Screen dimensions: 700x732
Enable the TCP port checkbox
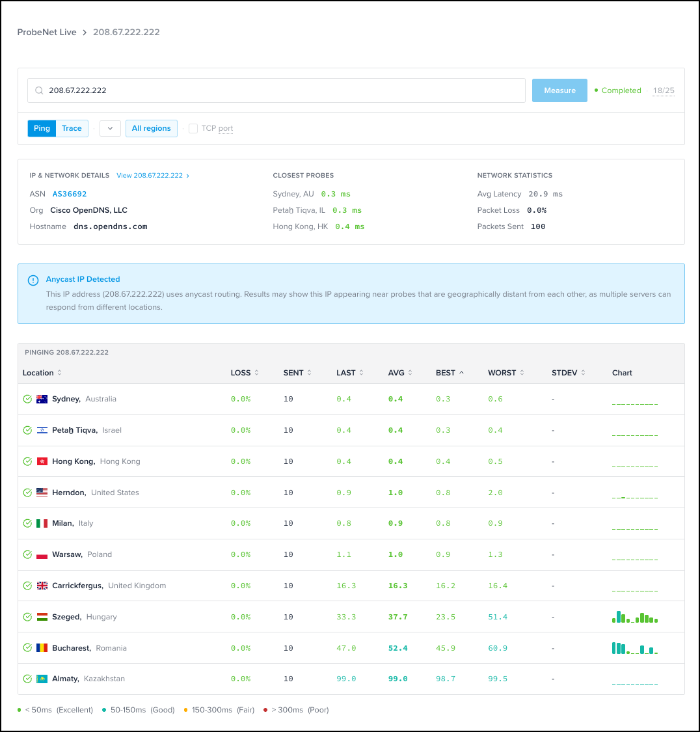tap(193, 128)
